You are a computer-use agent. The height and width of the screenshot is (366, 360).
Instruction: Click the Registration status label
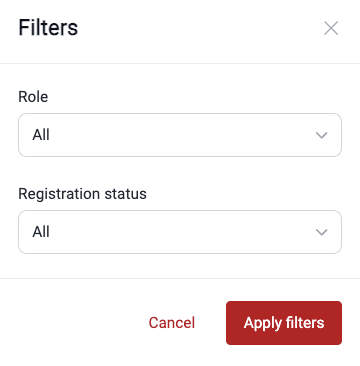click(82, 194)
